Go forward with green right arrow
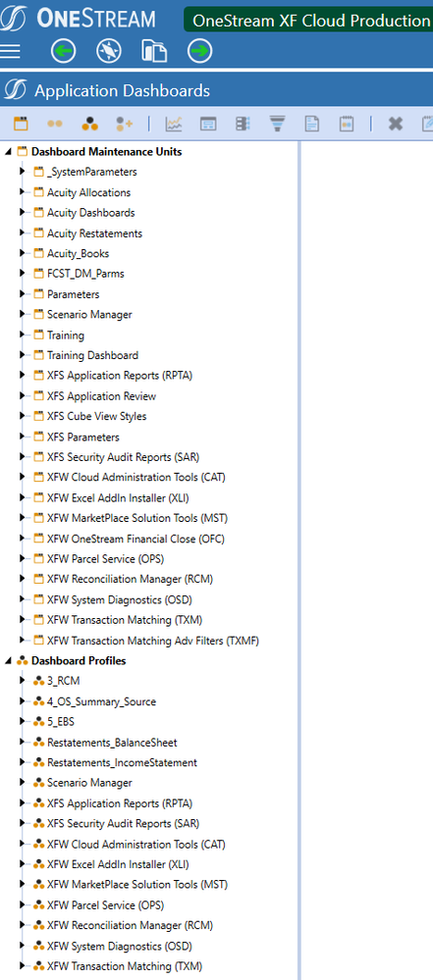This screenshot has height=980, width=433. point(199,51)
